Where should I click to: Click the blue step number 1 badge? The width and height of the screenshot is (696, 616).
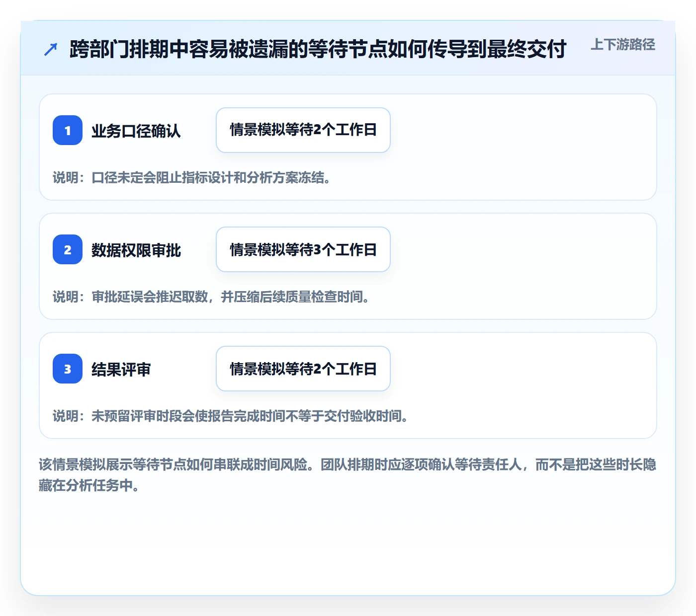pos(68,130)
